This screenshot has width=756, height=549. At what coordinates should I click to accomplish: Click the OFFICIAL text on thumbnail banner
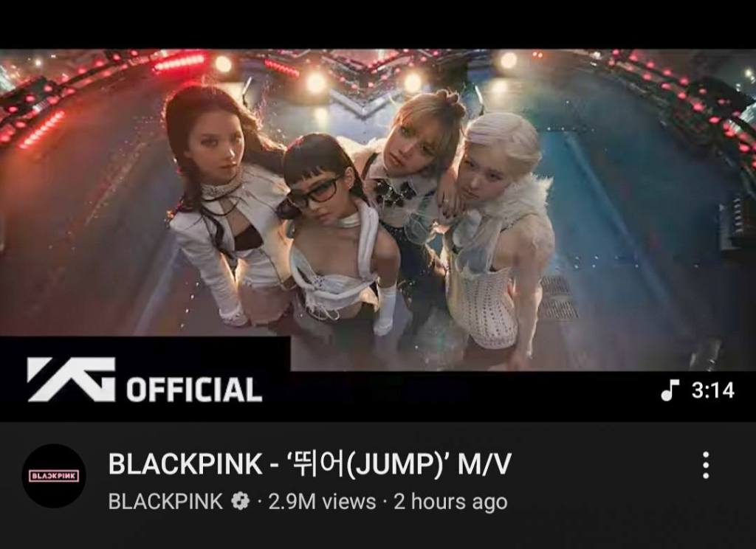pyautogui.click(x=194, y=390)
